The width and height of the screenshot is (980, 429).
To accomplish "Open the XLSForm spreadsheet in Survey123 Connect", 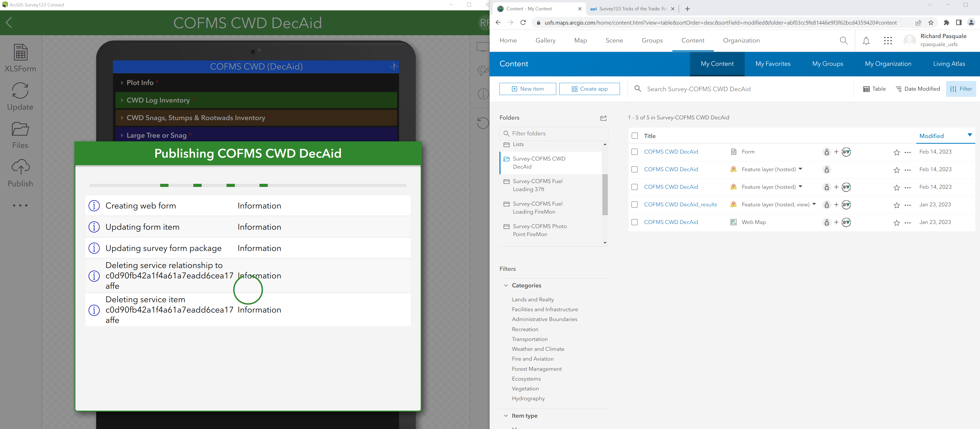I will [x=20, y=58].
